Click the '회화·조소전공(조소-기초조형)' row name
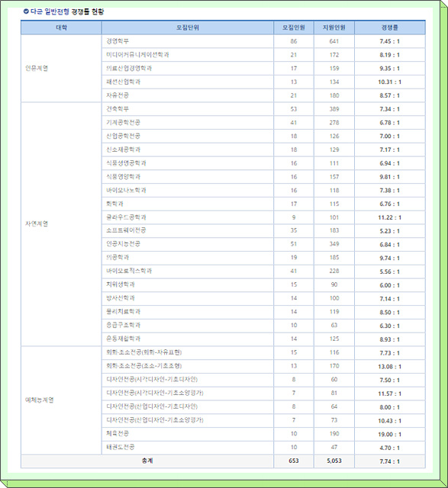The width and height of the screenshot is (448, 488). 144,366
